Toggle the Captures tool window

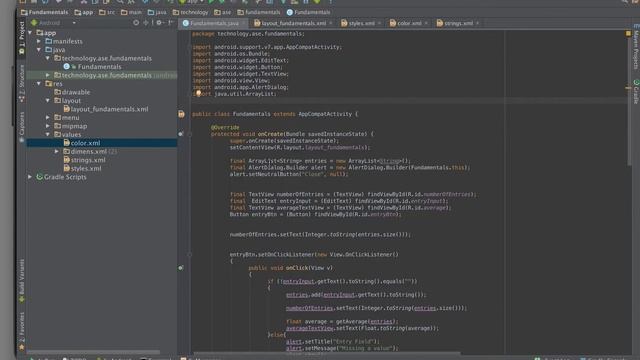point(22,127)
